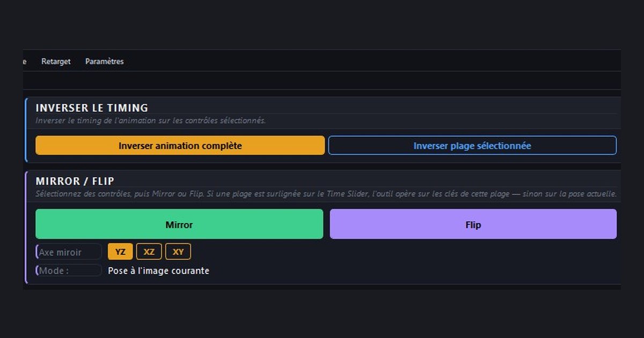This screenshot has height=338, width=644.
Task: Click the INVERSER LE TIMING heading
Action: 92,108
